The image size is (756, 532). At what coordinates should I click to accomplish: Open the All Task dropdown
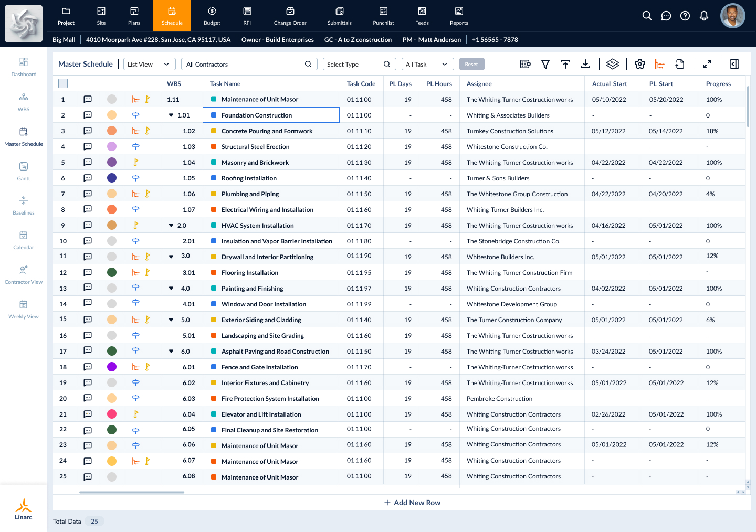click(x=427, y=63)
